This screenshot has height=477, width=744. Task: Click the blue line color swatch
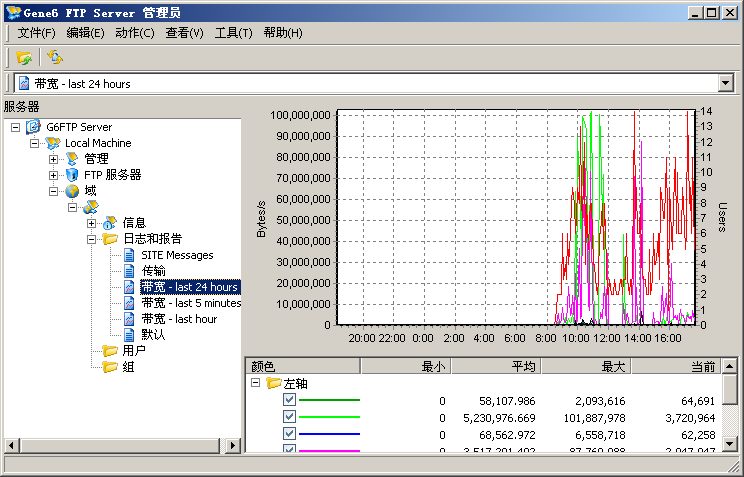(x=329, y=434)
